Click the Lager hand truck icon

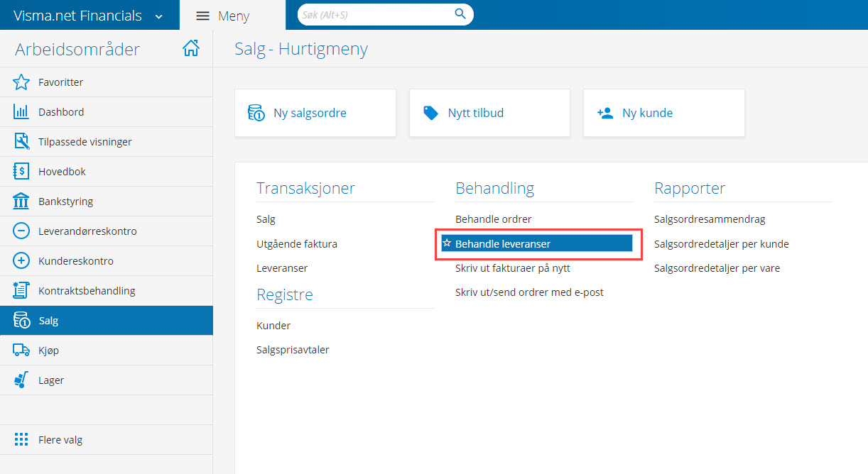click(x=21, y=380)
